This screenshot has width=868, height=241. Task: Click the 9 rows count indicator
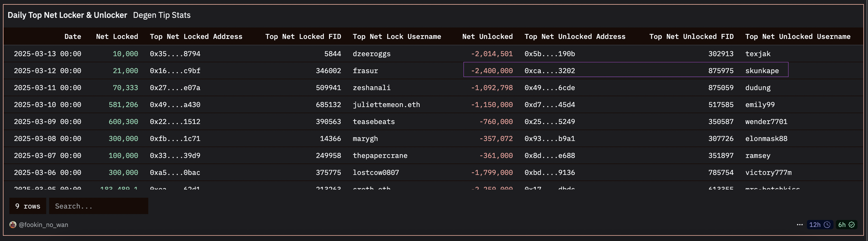click(27, 206)
